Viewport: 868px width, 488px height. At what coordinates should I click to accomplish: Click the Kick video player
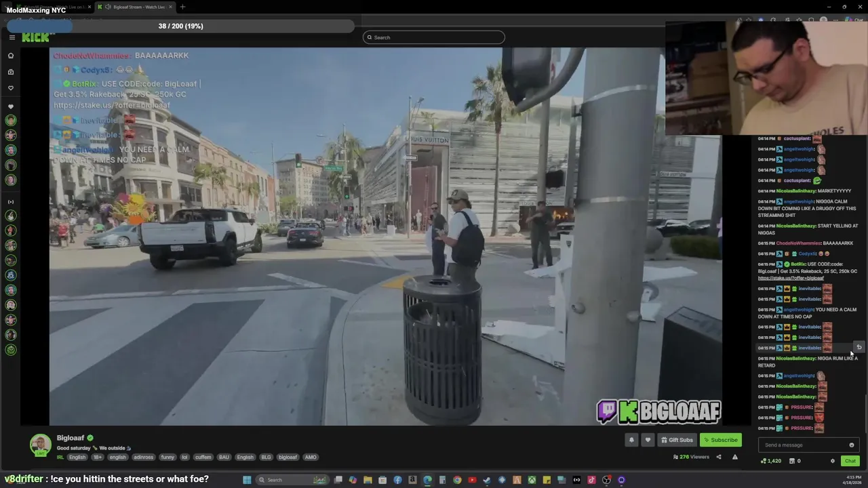(385, 236)
